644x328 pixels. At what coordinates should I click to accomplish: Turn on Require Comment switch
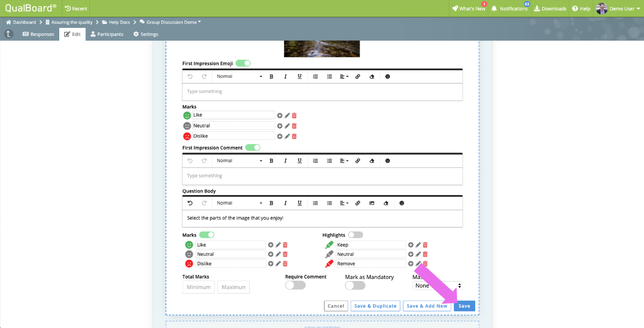tap(295, 285)
